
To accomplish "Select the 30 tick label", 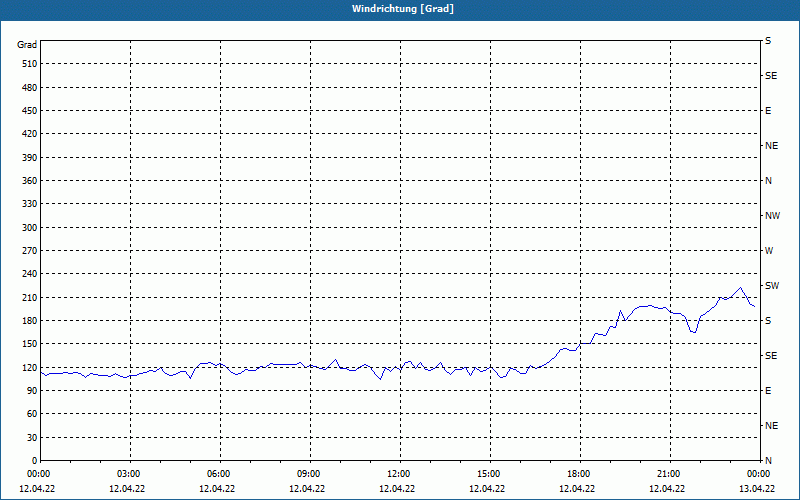I will click(32, 437).
